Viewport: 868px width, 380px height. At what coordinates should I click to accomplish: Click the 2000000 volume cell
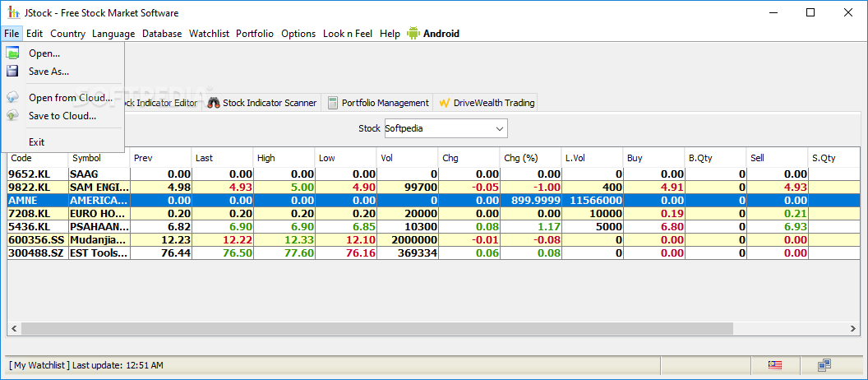(407, 240)
